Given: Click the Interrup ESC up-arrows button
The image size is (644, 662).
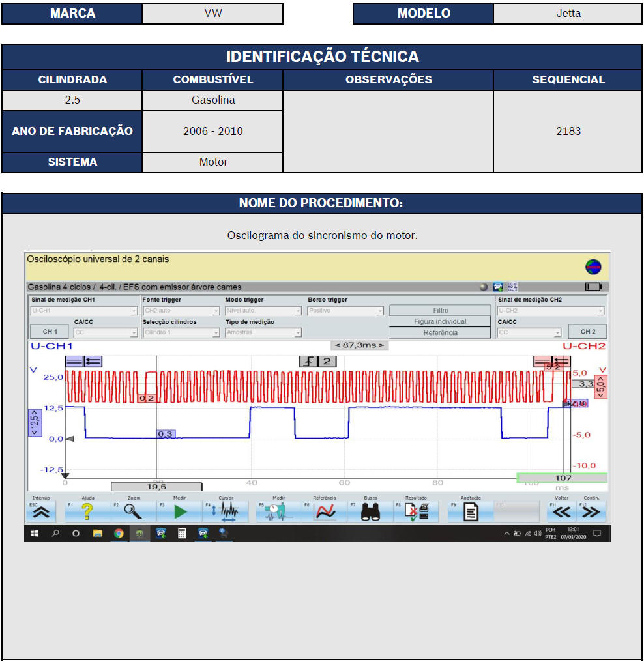Looking at the screenshot, I should (x=40, y=512).
